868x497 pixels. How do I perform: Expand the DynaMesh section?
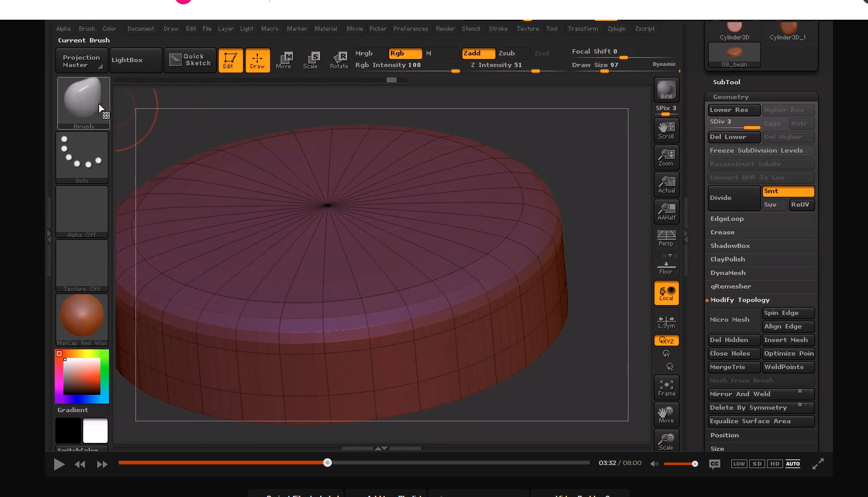click(728, 273)
